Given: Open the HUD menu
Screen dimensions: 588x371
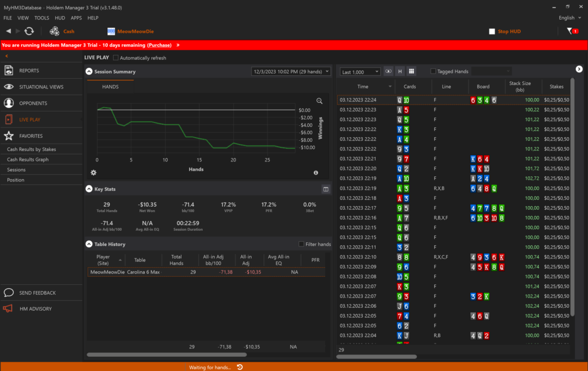Looking at the screenshot, I should coord(60,18).
